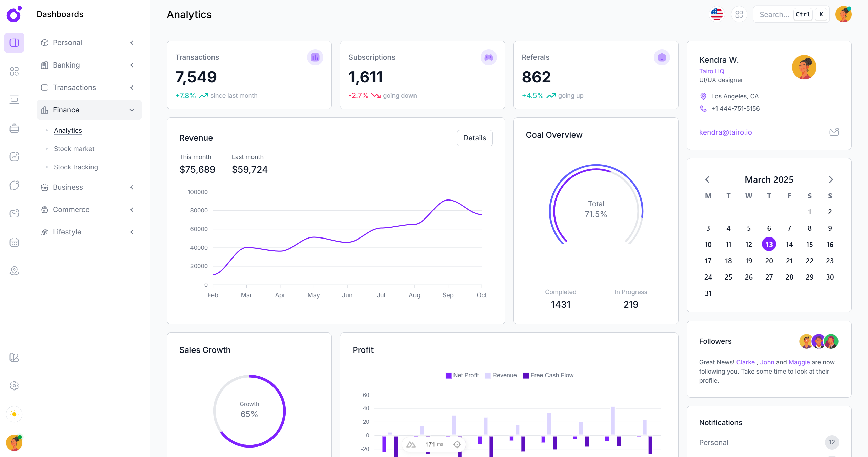This screenshot has height=457, width=868.
Task: Open the Lifestyle menu item
Action: click(x=67, y=232)
